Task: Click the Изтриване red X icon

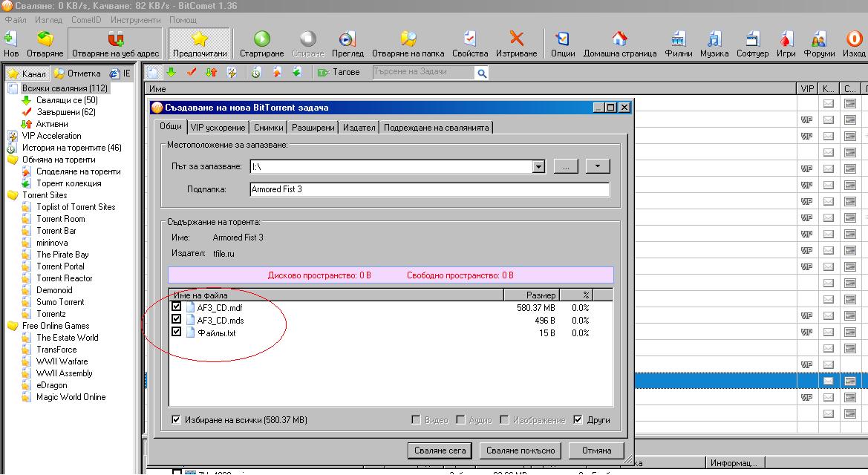Action: (x=516, y=39)
